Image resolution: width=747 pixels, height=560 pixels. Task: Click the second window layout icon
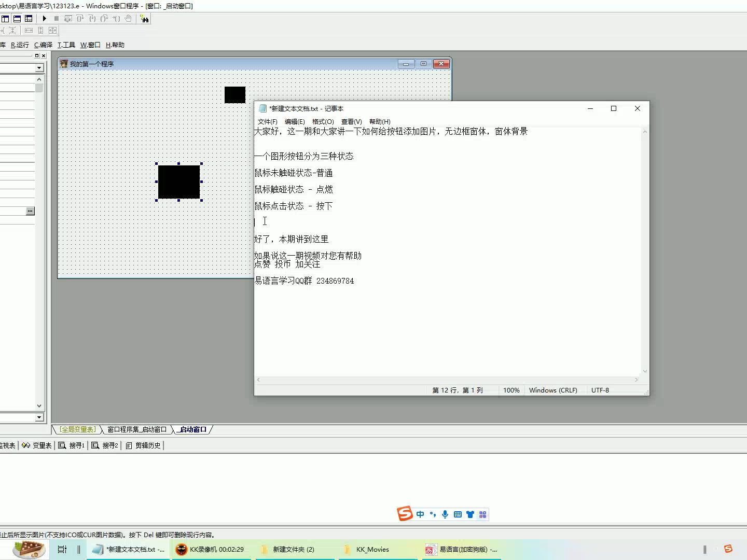coord(17,19)
